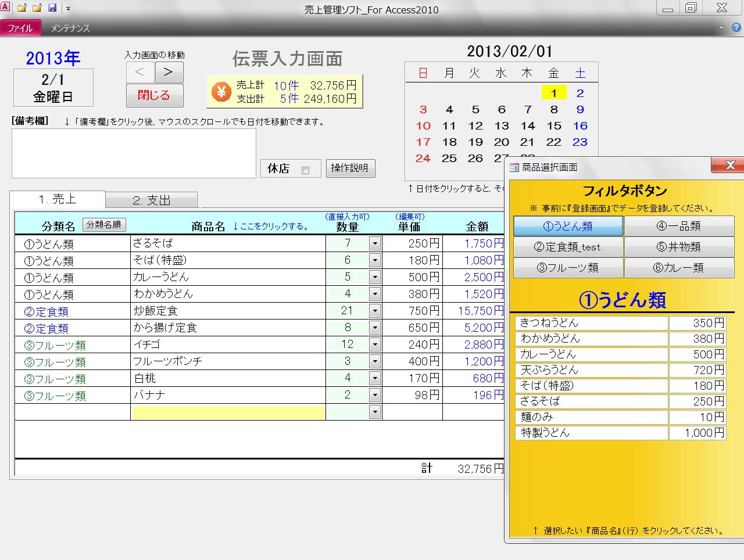Filter by ①うどん類 button
This screenshot has height=560, width=744.
click(x=568, y=226)
